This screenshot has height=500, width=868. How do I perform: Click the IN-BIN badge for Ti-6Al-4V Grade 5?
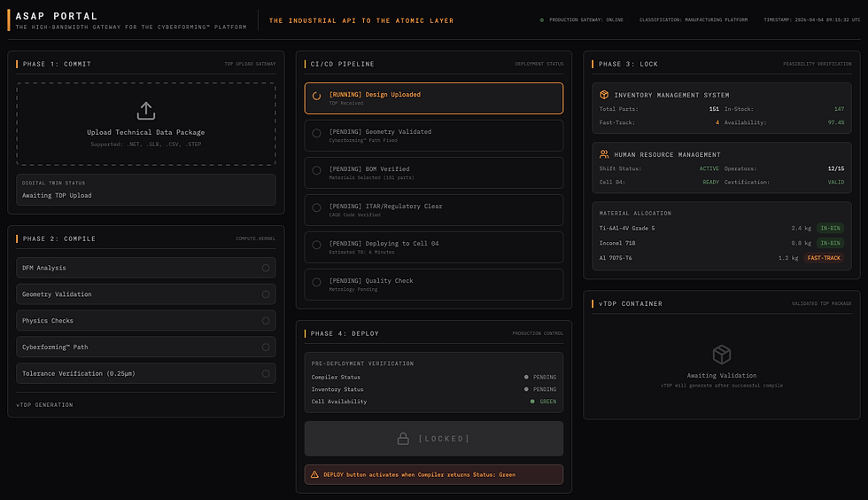pos(830,228)
